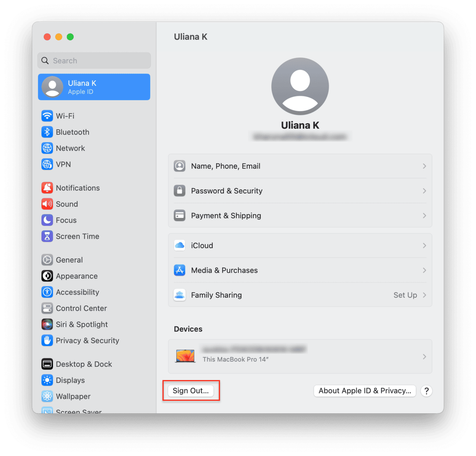The height and width of the screenshot is (456, 476).
Task: Open Bluetooth settings label
Action: 72,132
